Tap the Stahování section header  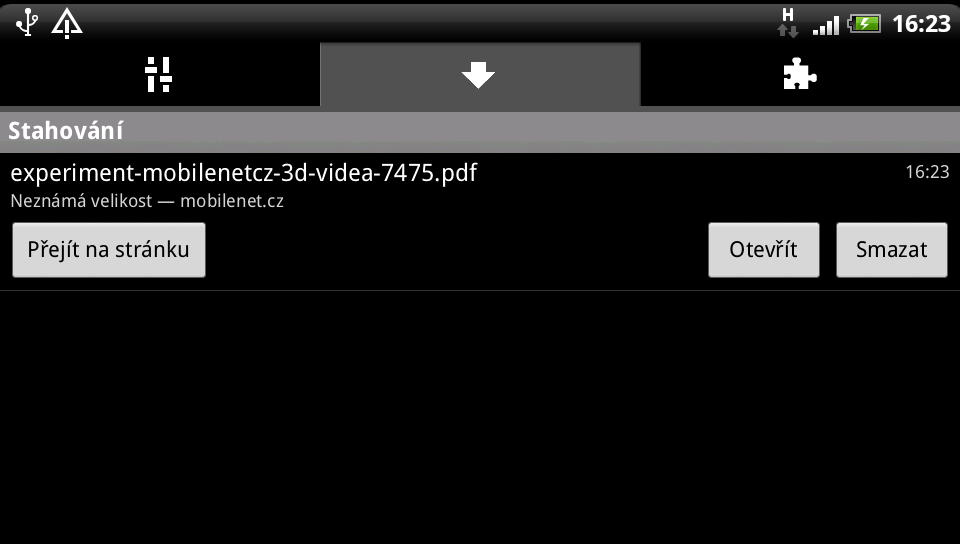(x=480, y=131)
